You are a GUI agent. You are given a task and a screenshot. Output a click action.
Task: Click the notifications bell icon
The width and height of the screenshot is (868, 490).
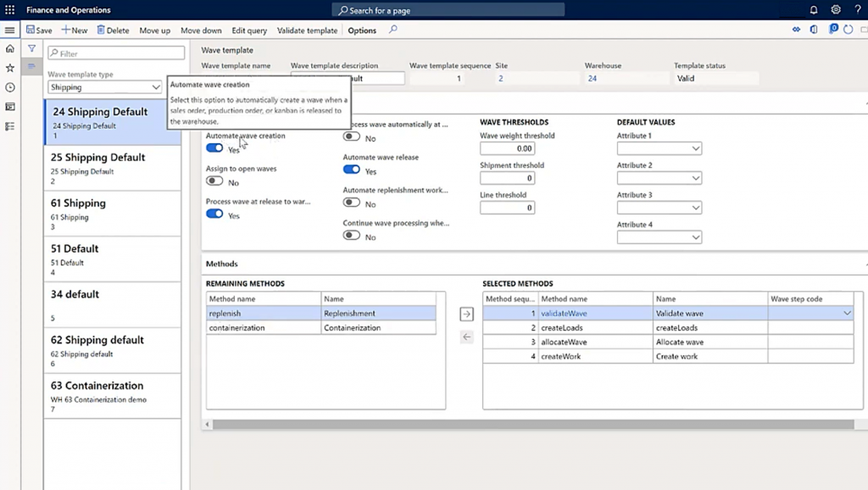[x=814, y=10]
